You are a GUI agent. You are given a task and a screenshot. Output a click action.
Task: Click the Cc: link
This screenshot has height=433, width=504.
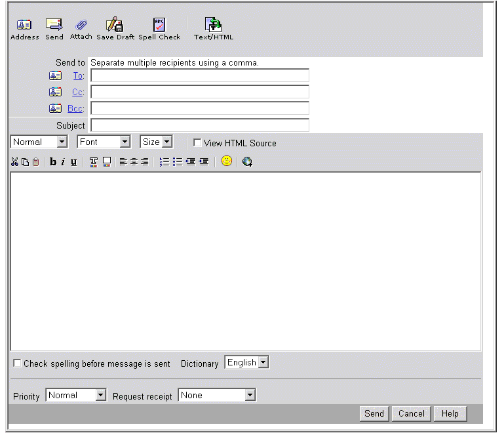coord(78,93)
